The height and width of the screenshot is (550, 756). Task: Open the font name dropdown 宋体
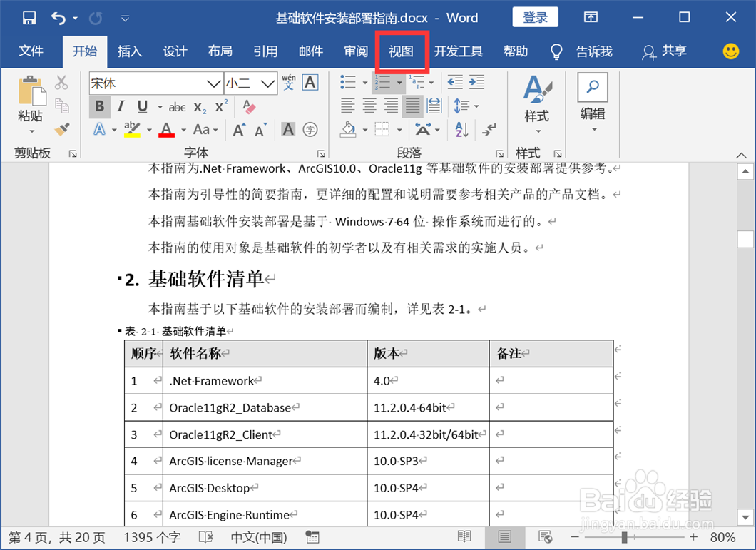pyautogui.click(x=213, y=83)
